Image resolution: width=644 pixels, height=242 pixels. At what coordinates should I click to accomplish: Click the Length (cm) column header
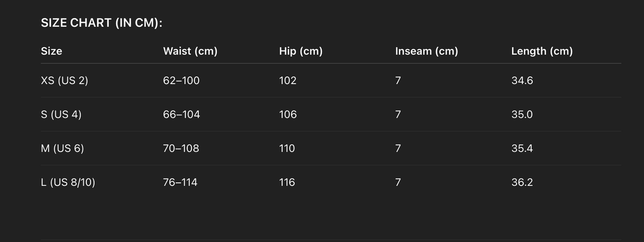click(542, 51)
